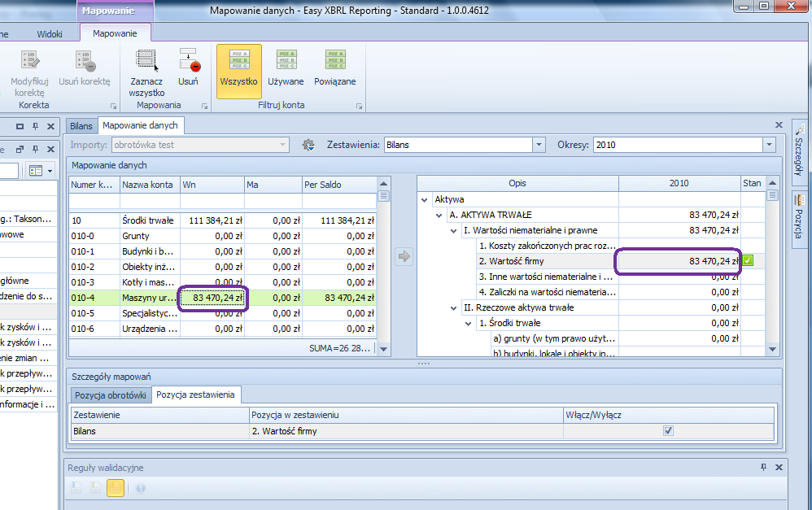
Task: Open the Zestawienia dropdown arrow
Action: pos(539,145)
